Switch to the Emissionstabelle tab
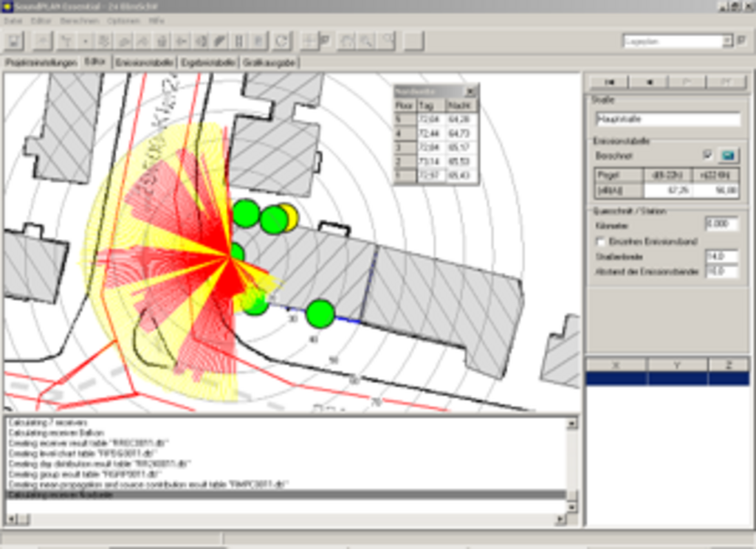The width and height of the screenshot is (756, 549). point(144,63)
